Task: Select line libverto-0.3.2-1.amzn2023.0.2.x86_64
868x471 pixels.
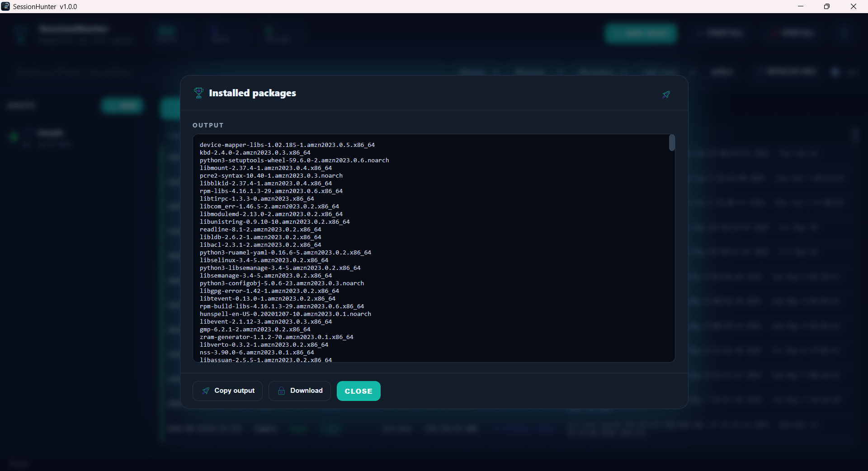Action: click(264, 345)
